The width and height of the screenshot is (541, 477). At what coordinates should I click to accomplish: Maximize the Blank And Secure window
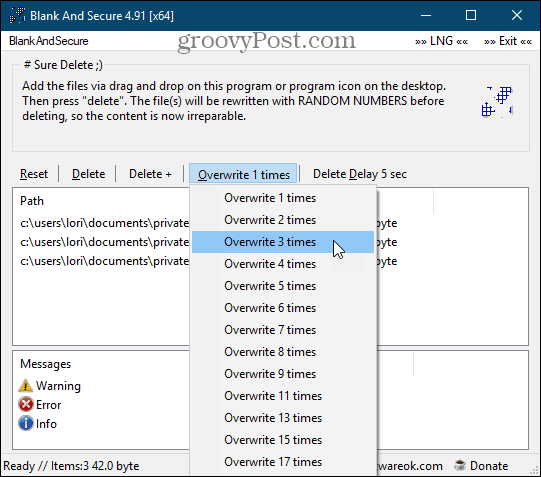tap(471, 16)
